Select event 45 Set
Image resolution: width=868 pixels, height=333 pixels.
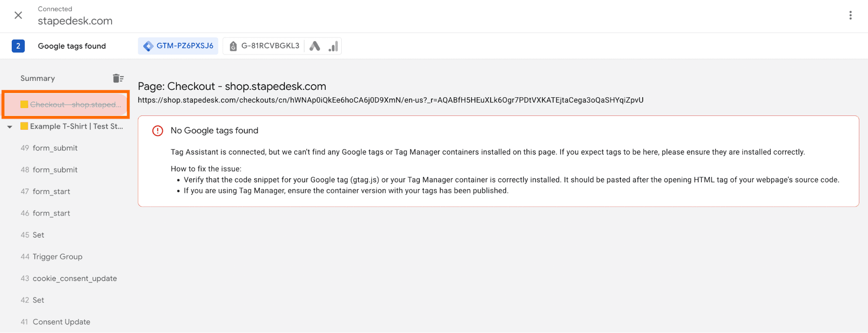[x=33, y=235]
